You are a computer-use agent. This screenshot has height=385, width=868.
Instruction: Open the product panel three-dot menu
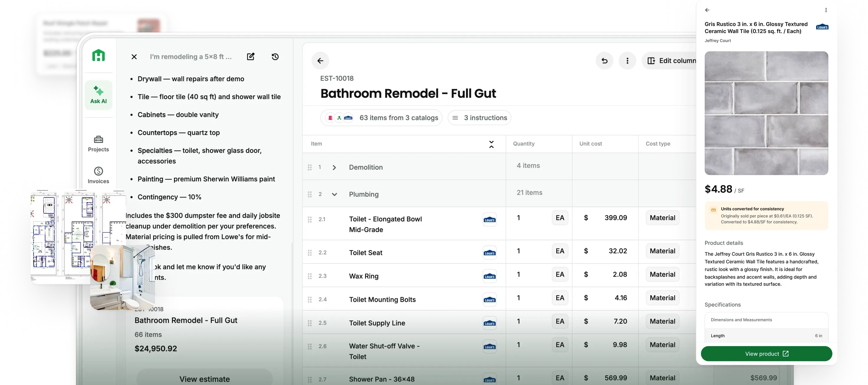pyautogui.click(x=826, y=10)
